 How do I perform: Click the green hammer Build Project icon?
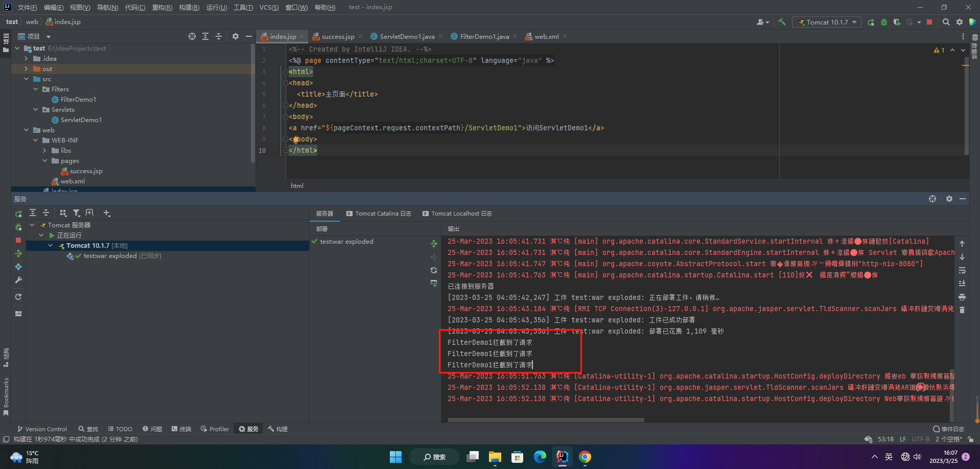pos(782,22)
